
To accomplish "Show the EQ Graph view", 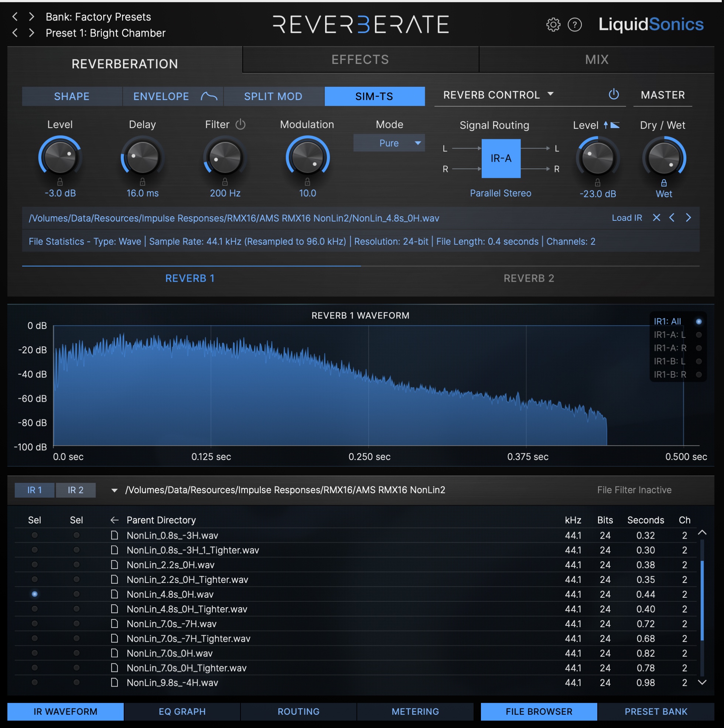I will [x=182, y=711].
